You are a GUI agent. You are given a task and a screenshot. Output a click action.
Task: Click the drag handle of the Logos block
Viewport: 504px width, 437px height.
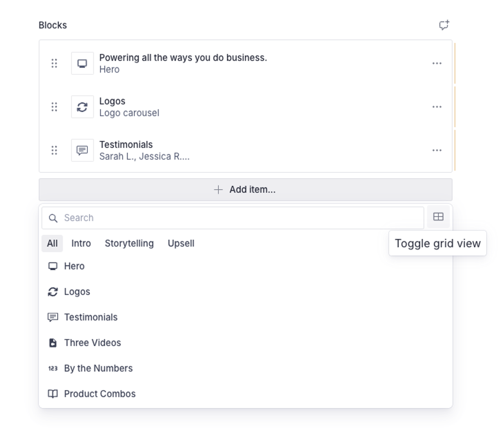pyautogui.click(x=54, y=107)
